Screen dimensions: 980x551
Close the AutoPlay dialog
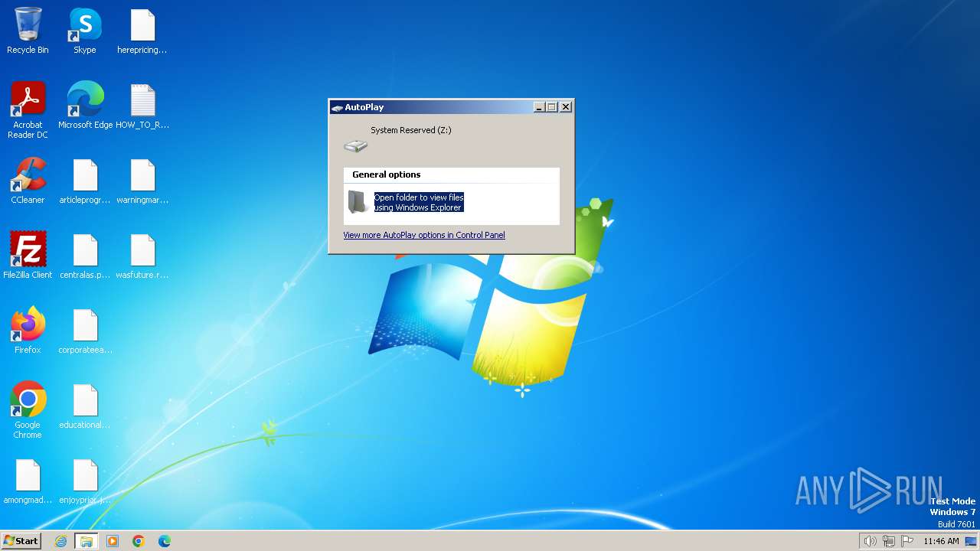click(566, 107)
